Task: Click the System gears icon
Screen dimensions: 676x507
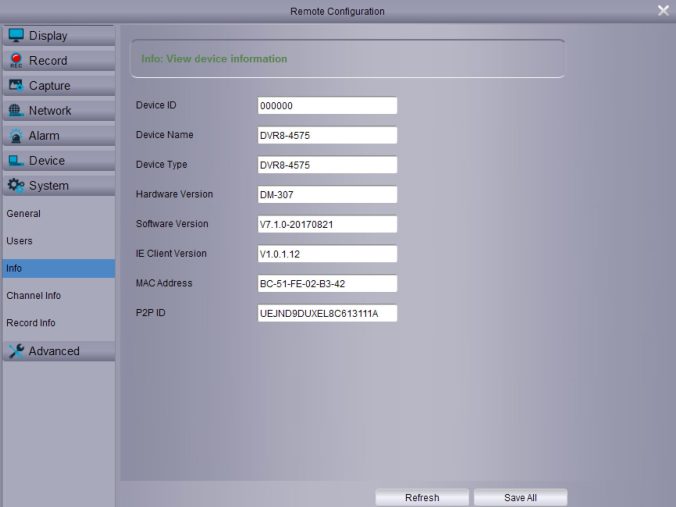Action: point(16,185)
